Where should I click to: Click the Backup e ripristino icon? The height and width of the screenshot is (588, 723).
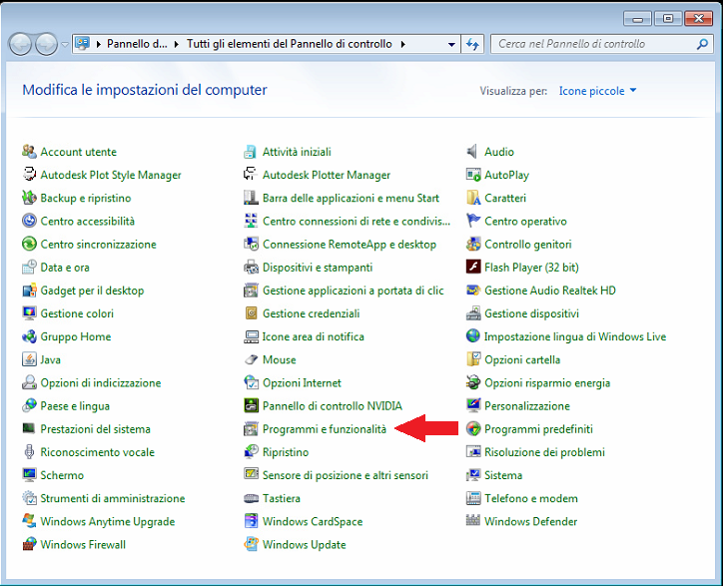[x=29, y=198]
